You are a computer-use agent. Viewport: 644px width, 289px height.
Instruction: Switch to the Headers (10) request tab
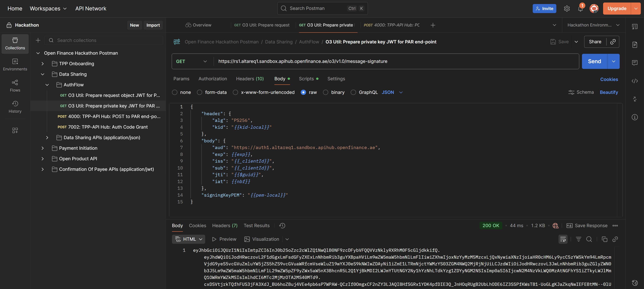pos(250,79)
